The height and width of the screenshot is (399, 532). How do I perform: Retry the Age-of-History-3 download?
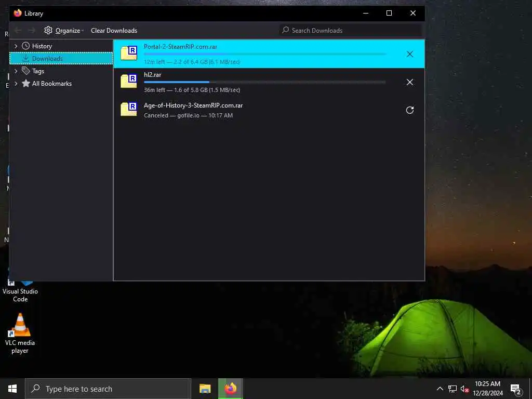[409, 110]
